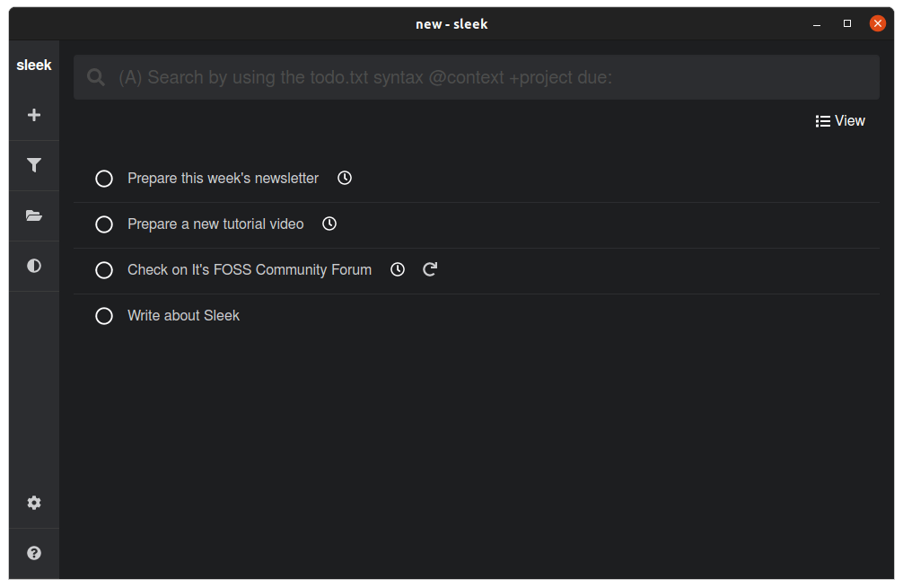Mark 'Prepare a new tutorial video' as complete
Image resolution: width=903 pixels, height=588 pixels.
pos(104,224)
